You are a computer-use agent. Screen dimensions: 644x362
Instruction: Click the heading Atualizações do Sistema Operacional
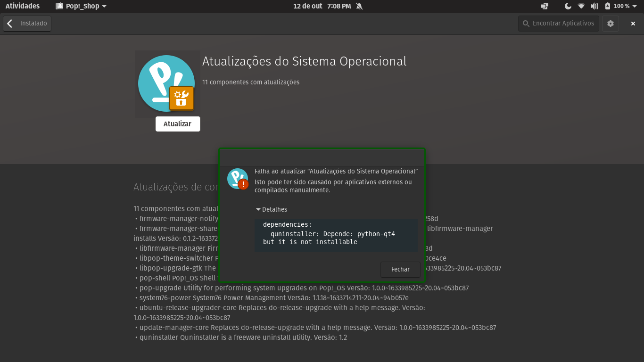(x=304, y=61)
